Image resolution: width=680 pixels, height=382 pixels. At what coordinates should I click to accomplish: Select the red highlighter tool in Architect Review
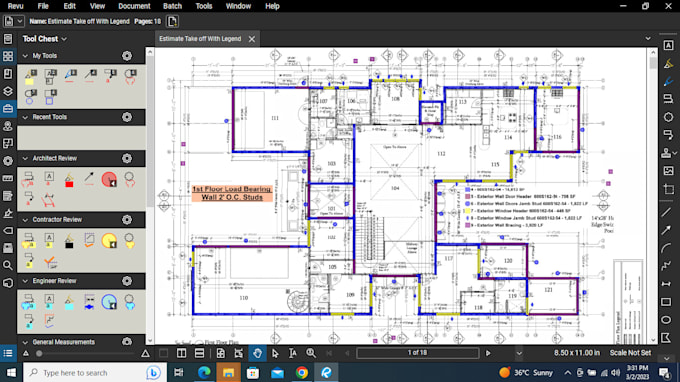69,180
